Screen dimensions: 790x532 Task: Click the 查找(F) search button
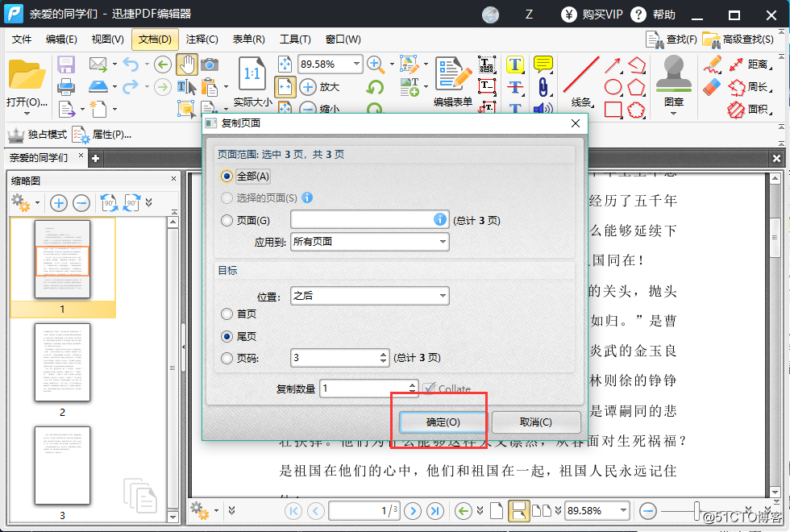[x=672, y=39]
